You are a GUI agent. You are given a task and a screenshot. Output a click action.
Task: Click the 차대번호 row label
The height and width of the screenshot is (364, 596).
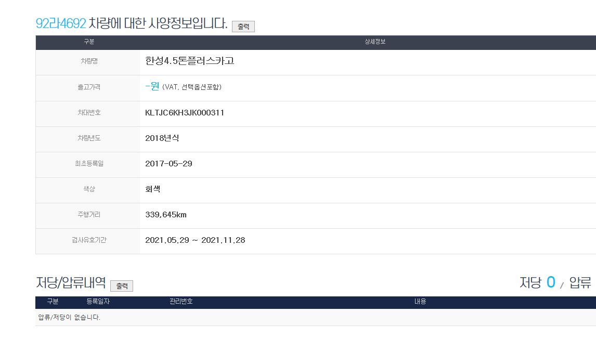[x=88, y=113]
